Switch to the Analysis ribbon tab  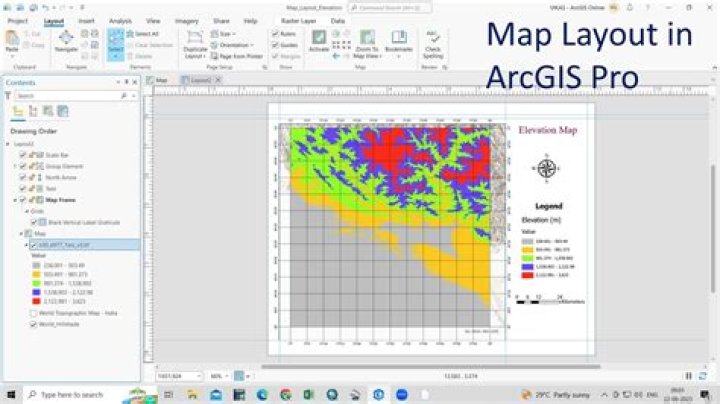point(120,21)
